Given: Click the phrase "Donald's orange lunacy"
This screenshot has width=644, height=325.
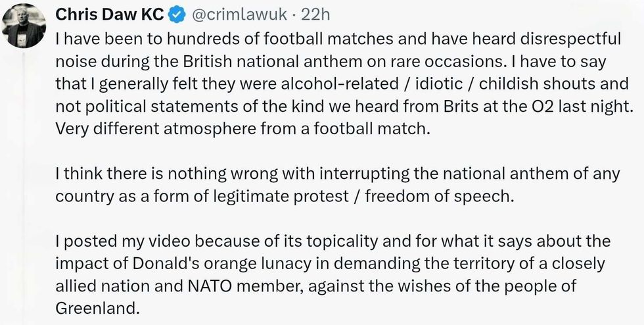Looking at the screenshot, I should (200, 263).
